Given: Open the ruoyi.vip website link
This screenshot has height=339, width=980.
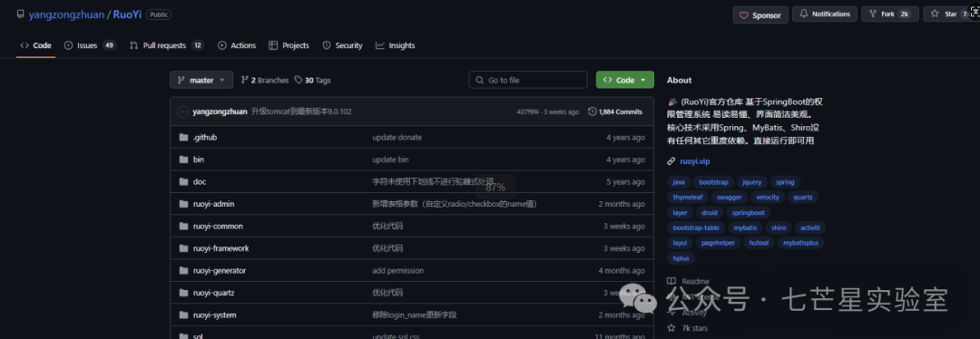Looking at the screenshot, I should click(694, 161).
